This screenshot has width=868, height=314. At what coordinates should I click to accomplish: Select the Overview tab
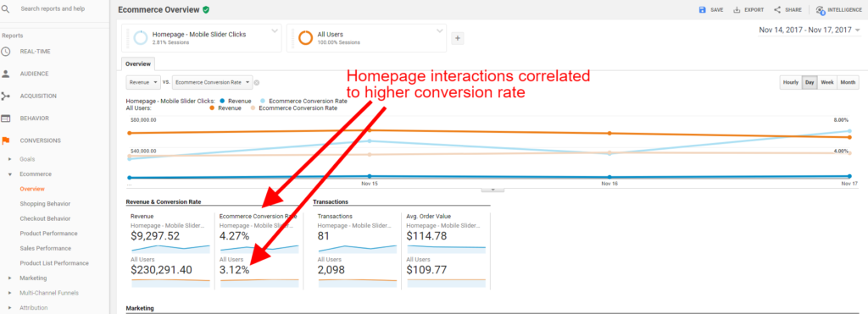[137, 64]
